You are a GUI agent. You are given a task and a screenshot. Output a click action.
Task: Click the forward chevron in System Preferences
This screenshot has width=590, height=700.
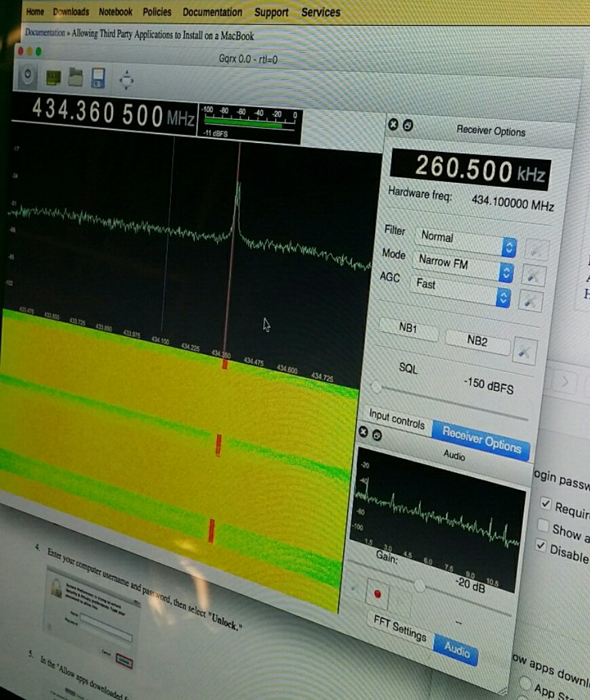tap(566, 382)
